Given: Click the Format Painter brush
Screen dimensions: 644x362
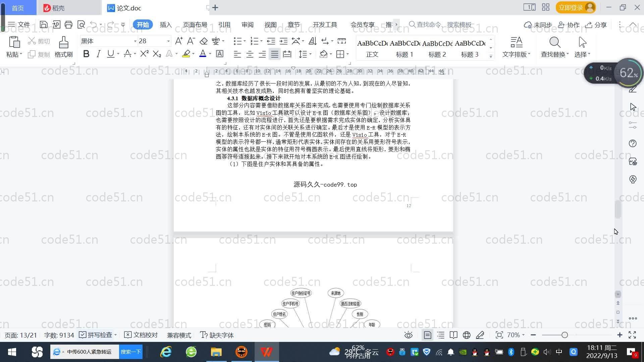Looking at the screenshot, I should (63, 43).
